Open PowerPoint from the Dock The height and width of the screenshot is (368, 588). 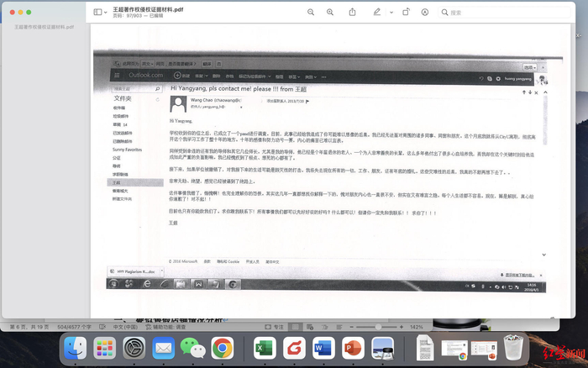coord(353,348)
